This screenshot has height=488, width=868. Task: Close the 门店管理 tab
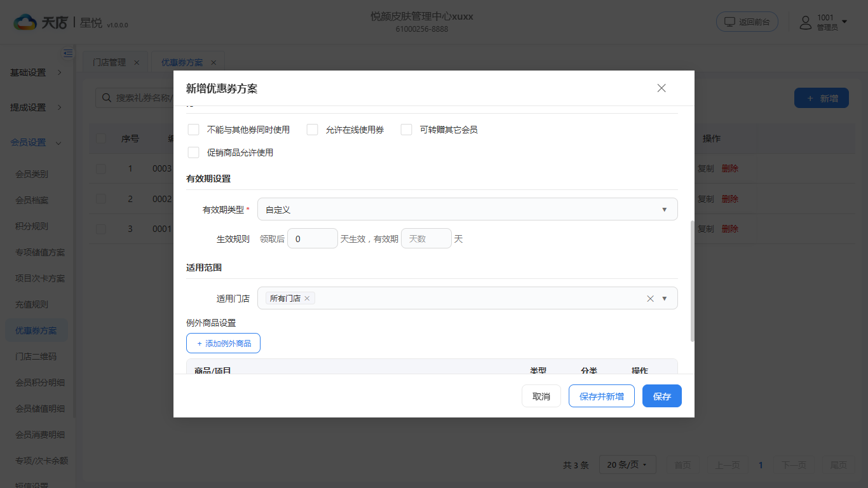[x=137, y=62]
